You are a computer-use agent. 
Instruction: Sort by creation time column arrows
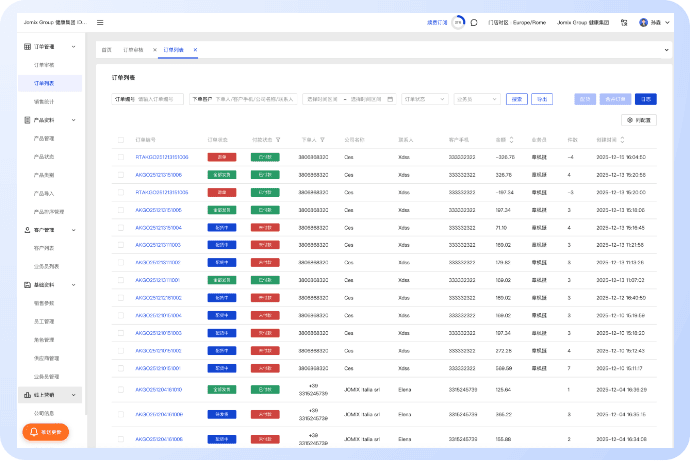click(624, 139)
